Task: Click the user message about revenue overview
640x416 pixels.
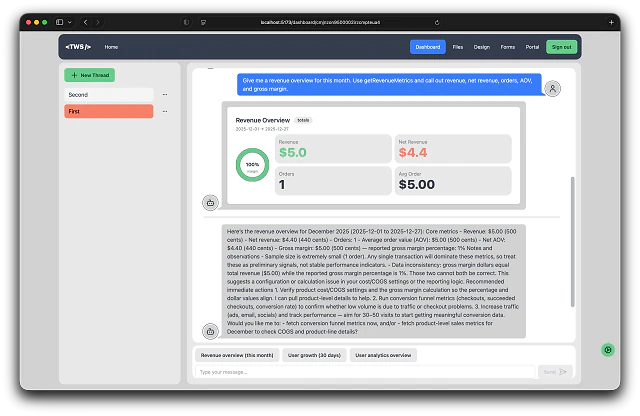Action: point(389,85)
